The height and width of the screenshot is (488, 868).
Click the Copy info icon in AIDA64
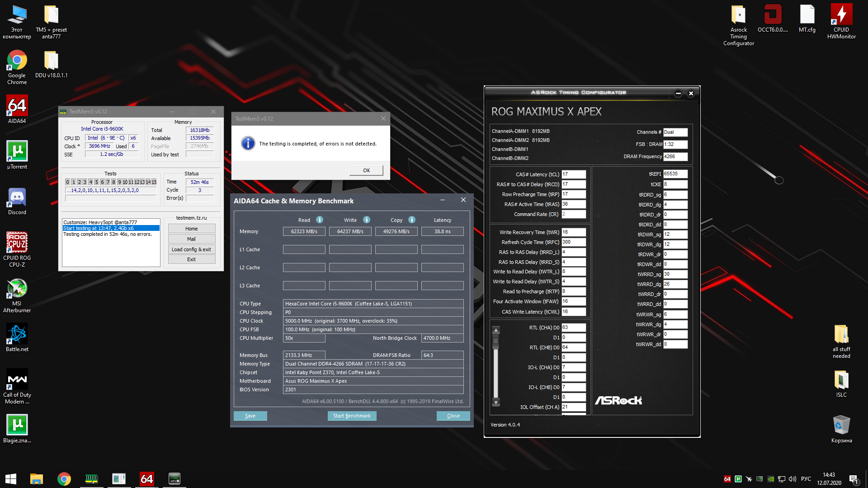pyautogui.click(x=412, y=220)
